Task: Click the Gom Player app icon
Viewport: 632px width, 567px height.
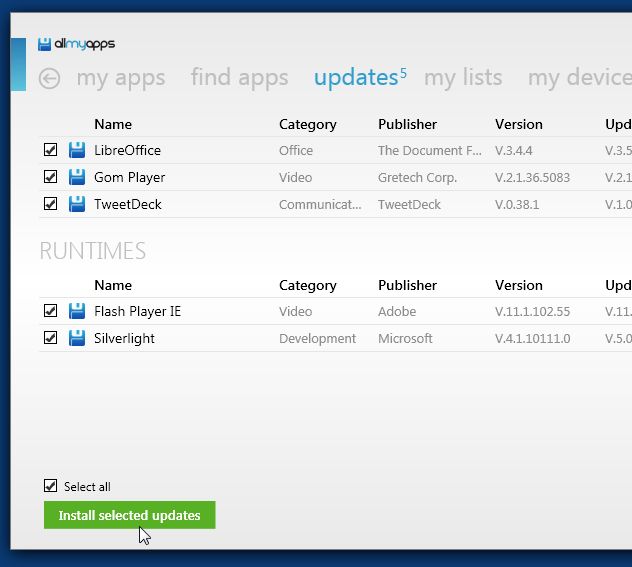Action: click(77, 177)
